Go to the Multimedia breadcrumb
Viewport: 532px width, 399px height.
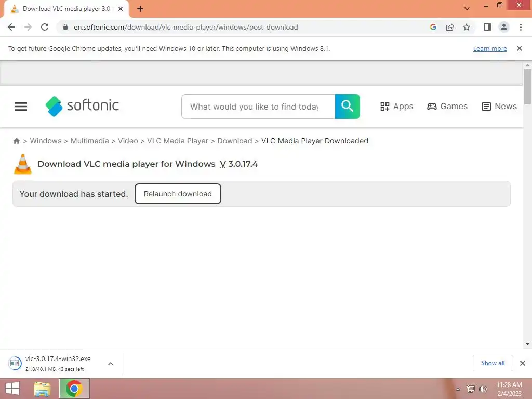pos(89,141)
